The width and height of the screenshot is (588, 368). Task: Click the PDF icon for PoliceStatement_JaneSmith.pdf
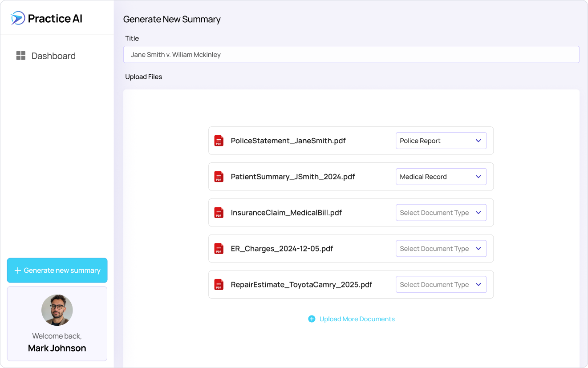tap(219, 140)
